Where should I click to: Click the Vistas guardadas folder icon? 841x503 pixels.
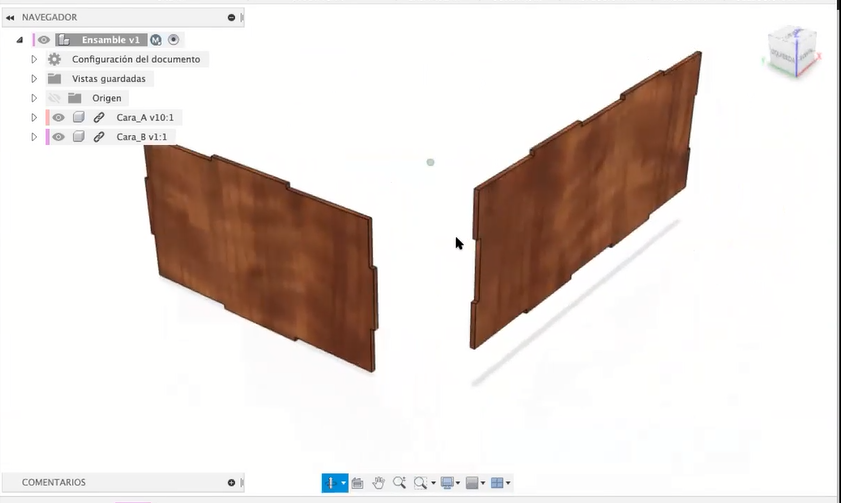[x=54, y=79]
